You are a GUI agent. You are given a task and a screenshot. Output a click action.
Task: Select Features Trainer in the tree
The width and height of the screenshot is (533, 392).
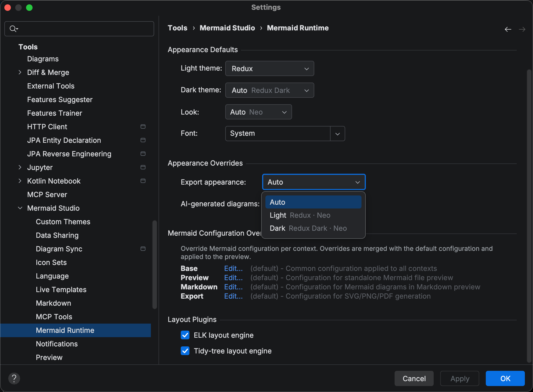55,113
